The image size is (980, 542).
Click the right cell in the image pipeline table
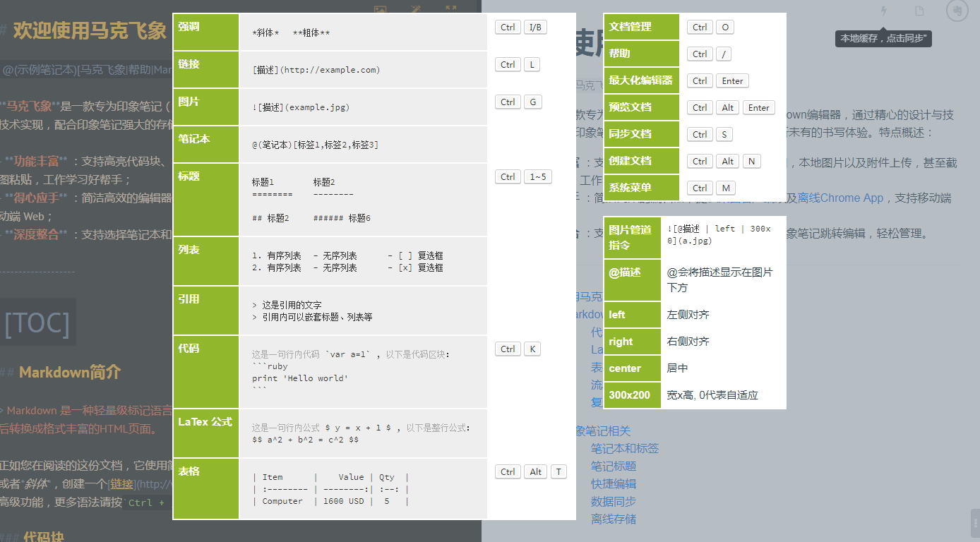click(632, 341)
